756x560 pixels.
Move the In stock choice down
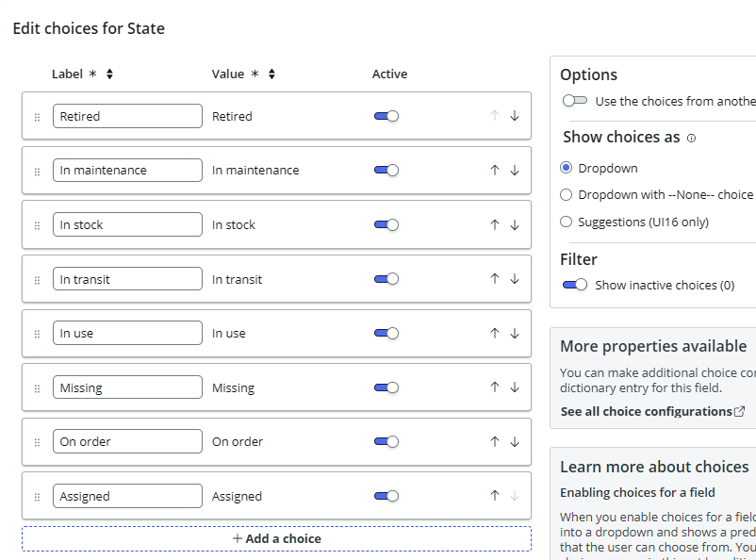point(515,224)
